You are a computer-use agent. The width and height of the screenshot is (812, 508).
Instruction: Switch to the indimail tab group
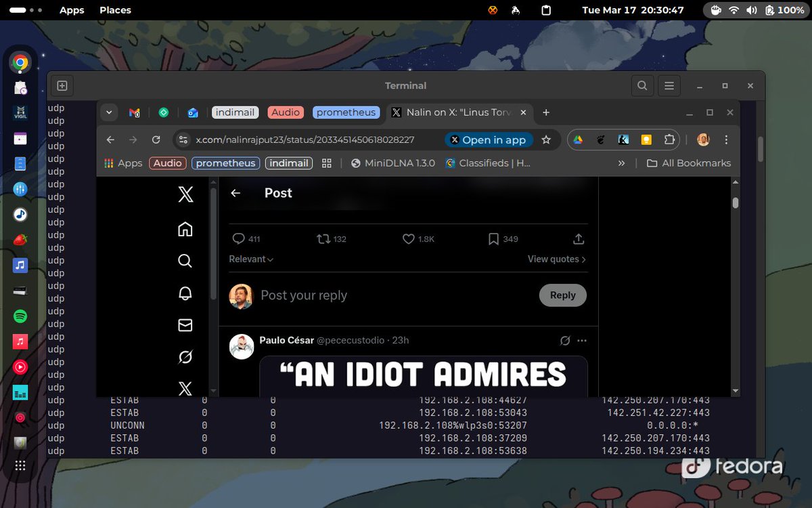[235, 112]
